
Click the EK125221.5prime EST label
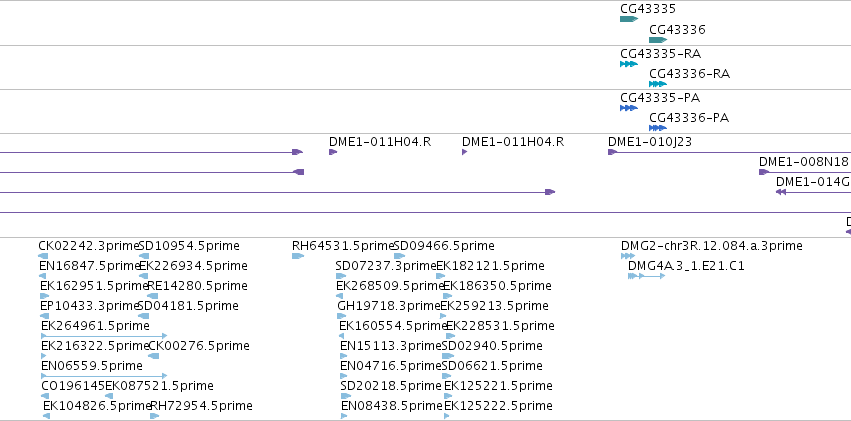498,386
